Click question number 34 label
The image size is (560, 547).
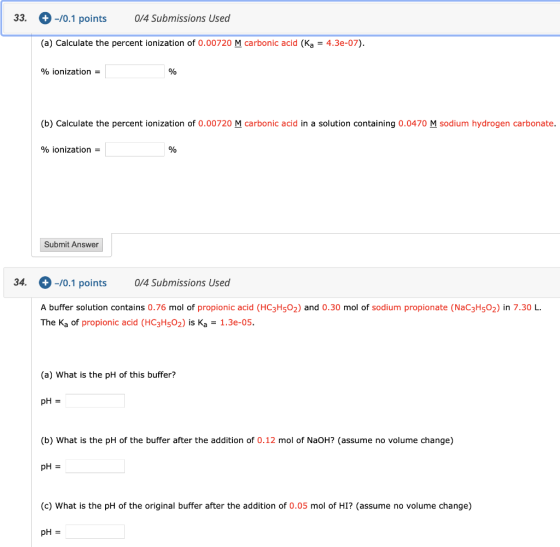20,282
